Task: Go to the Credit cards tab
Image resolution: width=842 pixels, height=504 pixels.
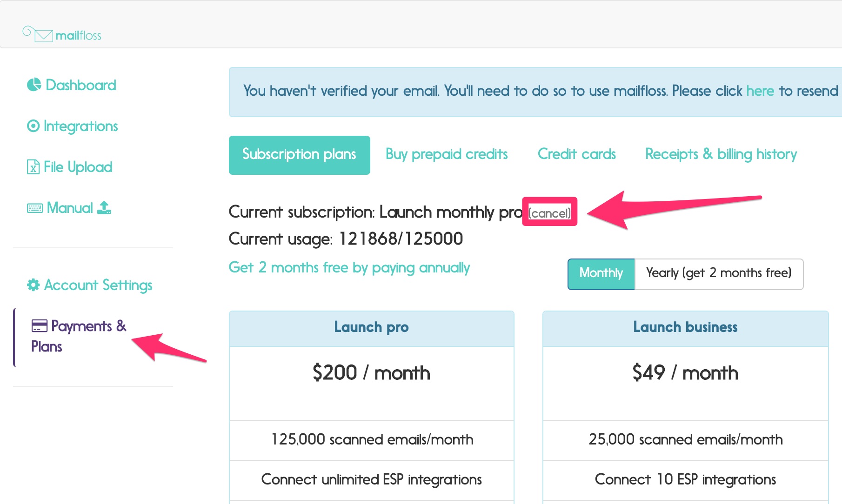Action: click(x=577, y=154)
